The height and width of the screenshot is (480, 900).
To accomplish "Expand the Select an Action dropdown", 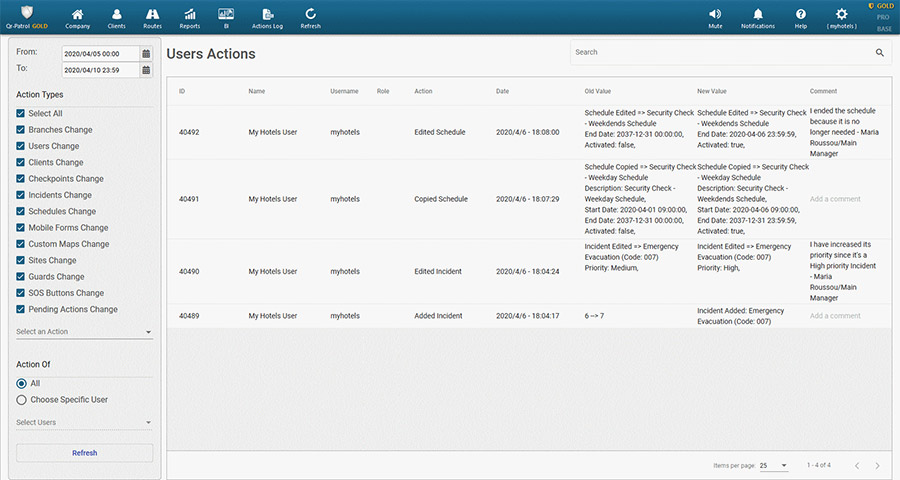I will (x=84, y=332).
